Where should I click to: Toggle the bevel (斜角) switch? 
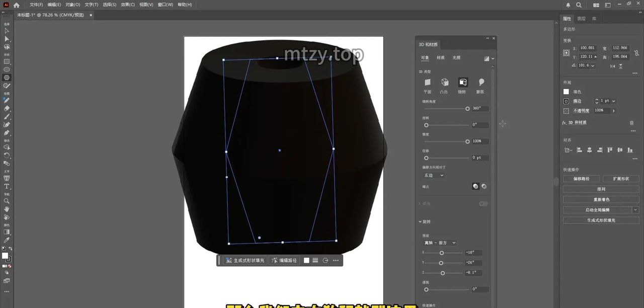pyautogui.click(x=483, y=204)
